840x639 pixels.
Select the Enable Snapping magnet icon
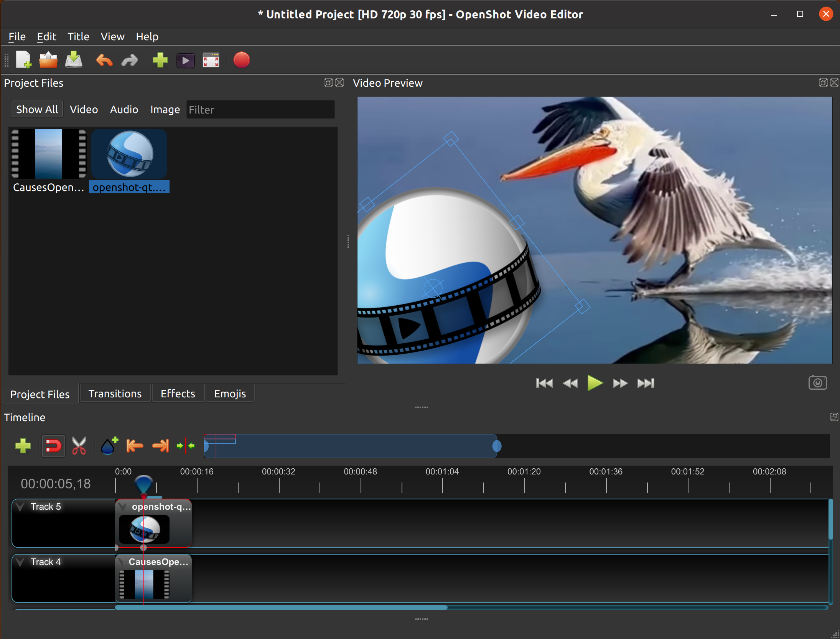[53, 446]
